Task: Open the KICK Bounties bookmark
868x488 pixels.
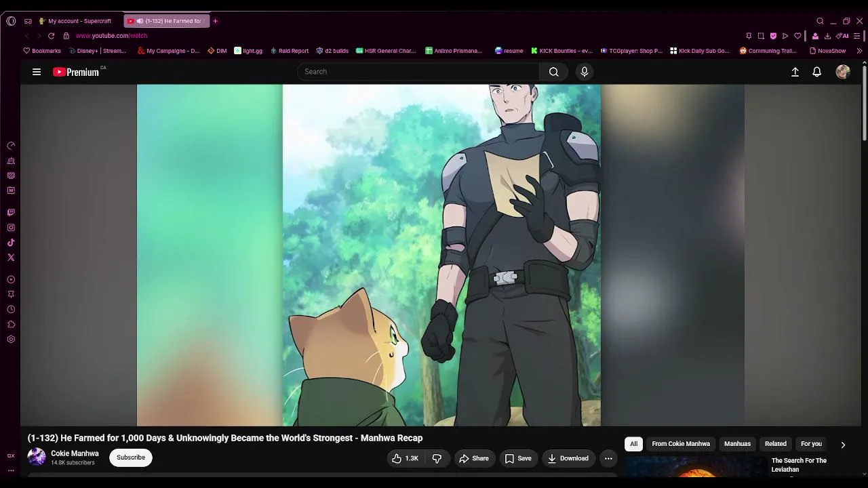Action: [562, 51]
